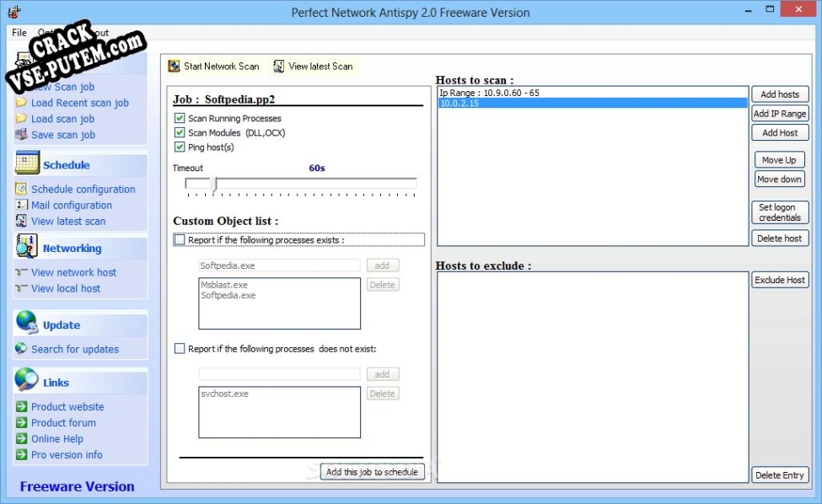Click the Networking section icon

coord(26,246)
